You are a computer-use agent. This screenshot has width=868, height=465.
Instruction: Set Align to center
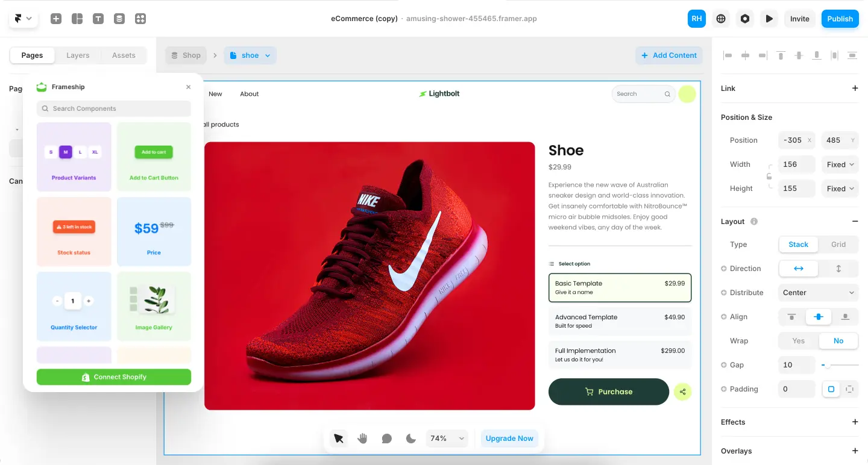click(x=819, y=317)
